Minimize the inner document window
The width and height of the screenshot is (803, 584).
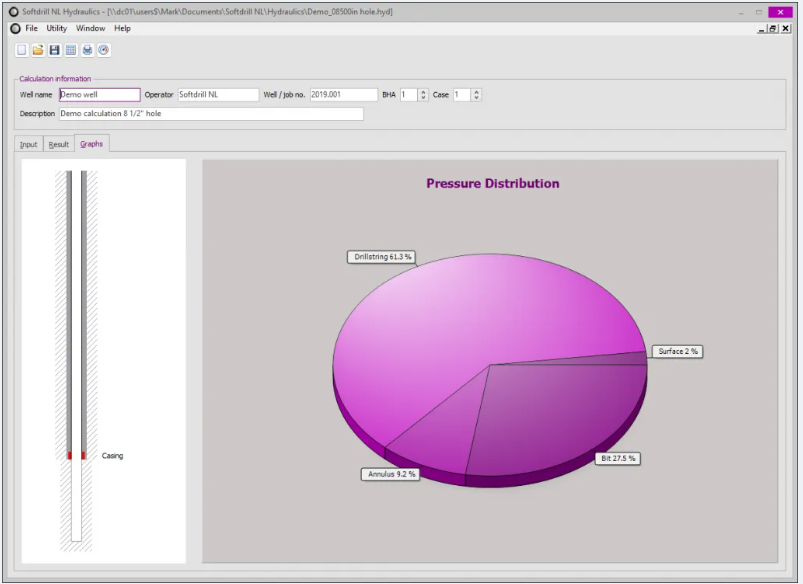(x=761, y=29)
